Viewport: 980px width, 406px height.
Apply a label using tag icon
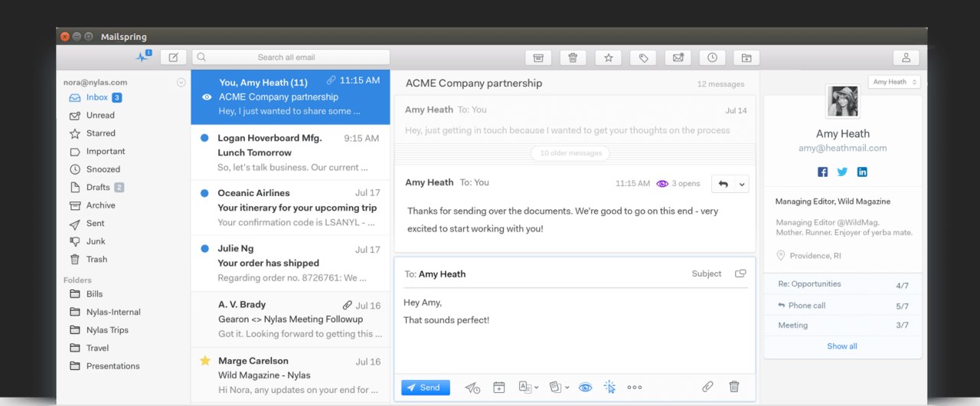pyautogui.click(x=643, y=57)
